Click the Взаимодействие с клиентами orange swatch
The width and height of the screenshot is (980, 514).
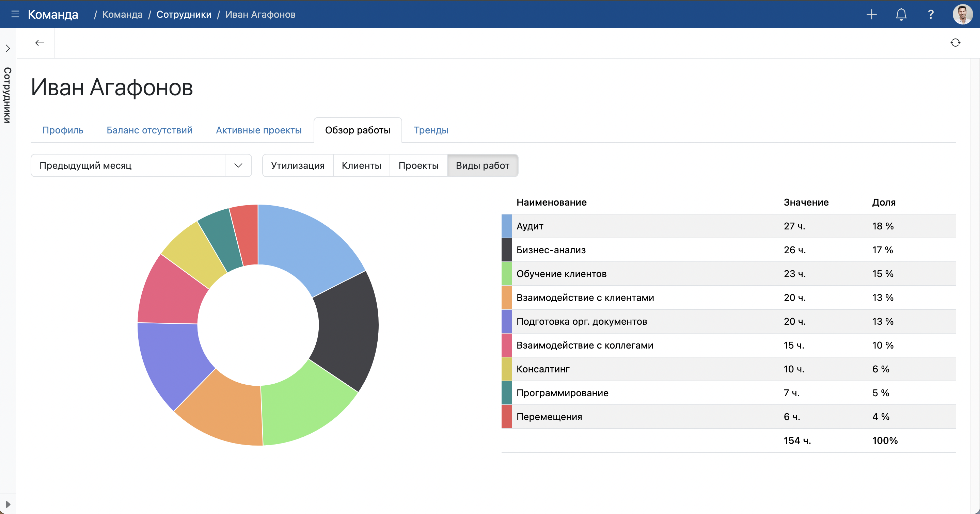point(506,298)
